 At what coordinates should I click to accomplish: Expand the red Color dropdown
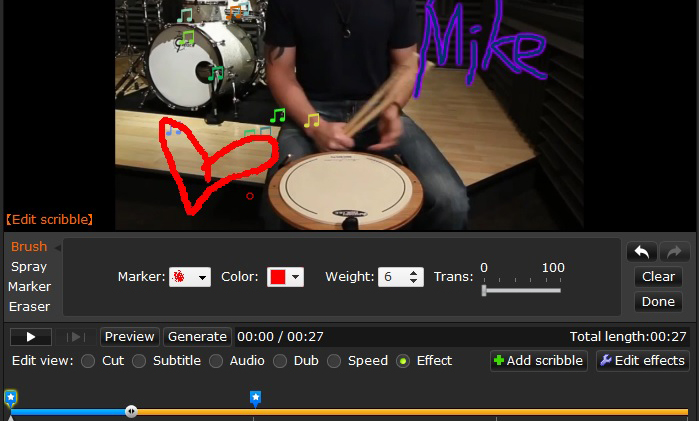coord(285,277)
